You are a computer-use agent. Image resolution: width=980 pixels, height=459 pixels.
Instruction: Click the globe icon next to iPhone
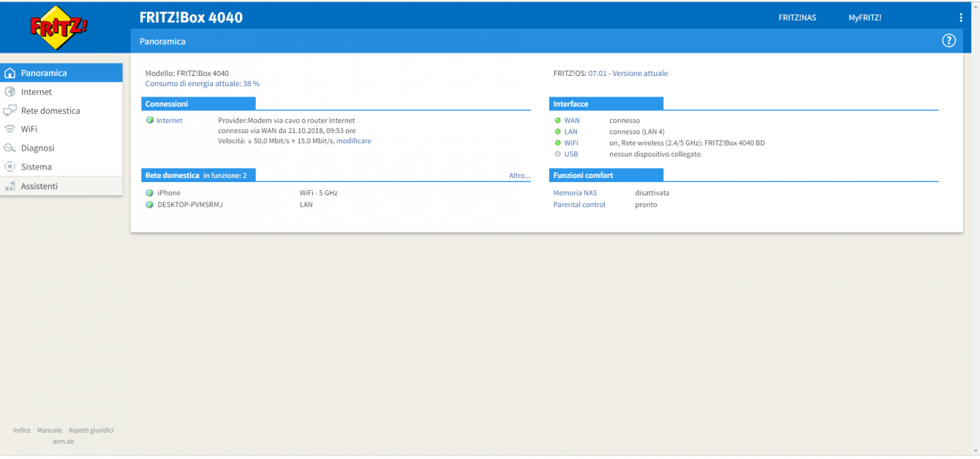point(150,193)
